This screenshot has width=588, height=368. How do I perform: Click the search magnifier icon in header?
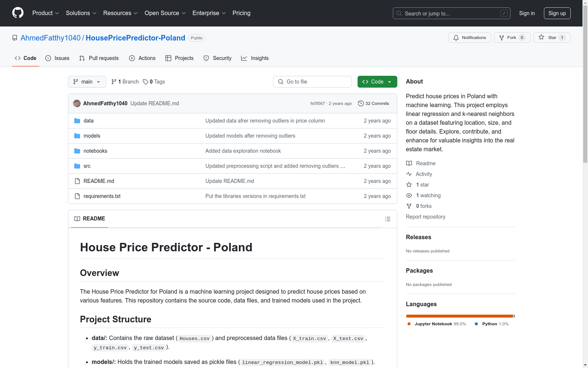pyautogui.click(x=399, y=13)
